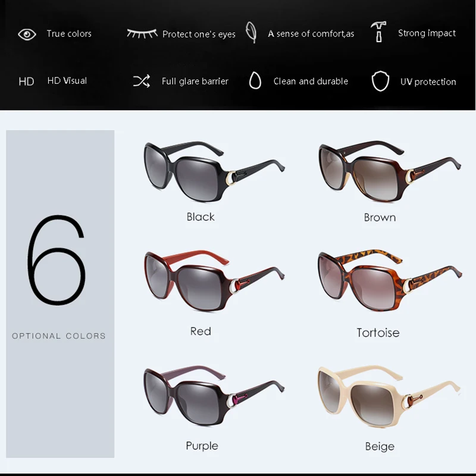Click the Purple color label
This screenshot has height=476, width=476.
[202, 446]
